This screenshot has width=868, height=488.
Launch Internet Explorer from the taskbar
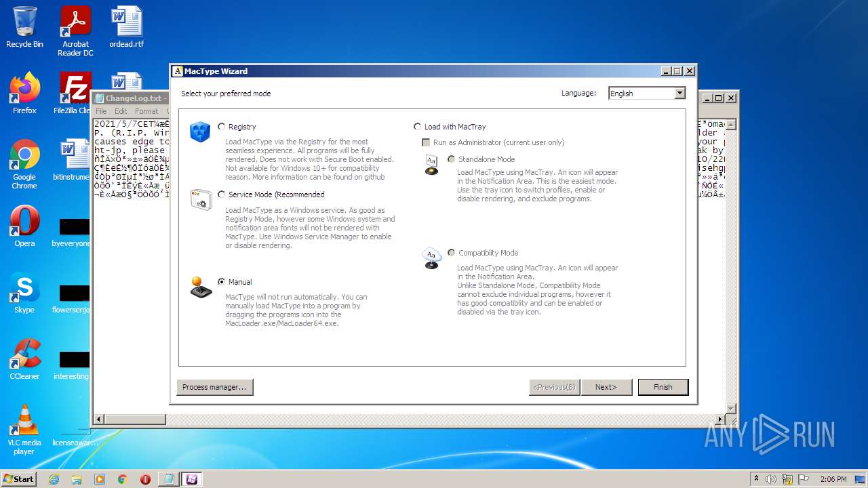[54, 479]
